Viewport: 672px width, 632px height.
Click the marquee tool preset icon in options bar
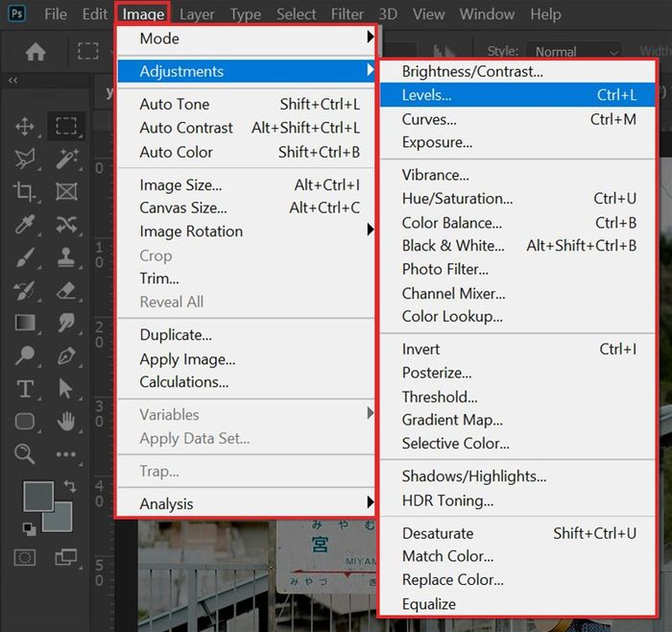(x=88, y=51)
